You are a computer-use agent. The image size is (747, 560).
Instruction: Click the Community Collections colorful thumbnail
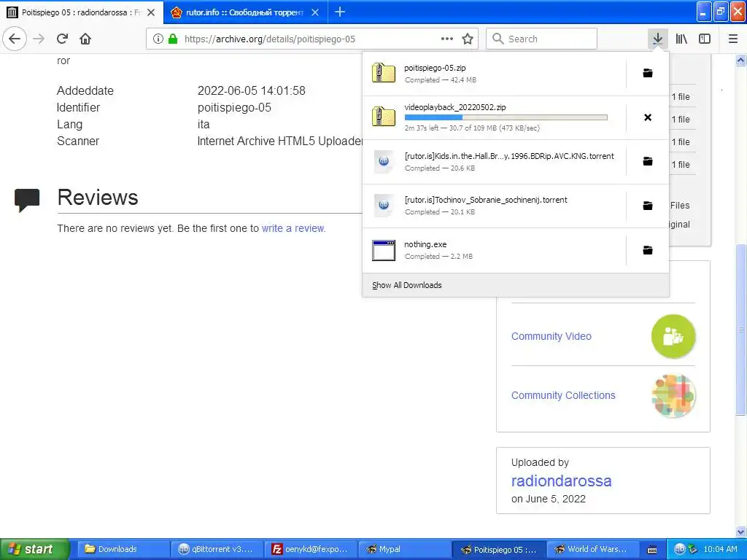673,395
